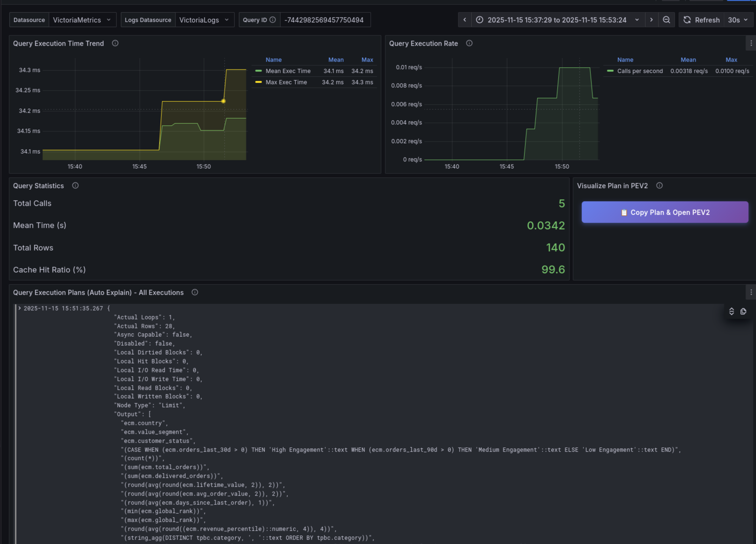Expand all log rows via double-arrow icon

pyautogui.click(x=732, y=312)
